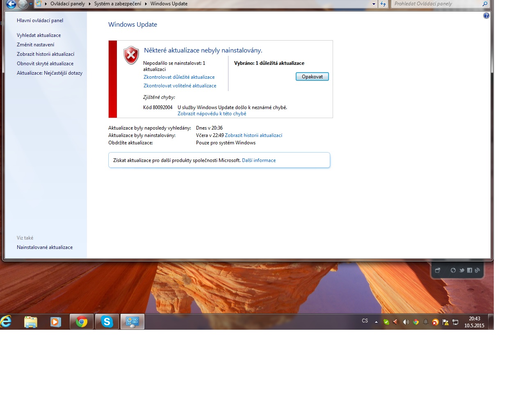Screen dimensions: 525x420
Task: Expand the arrow after Ovládací panely
Action: click(89, 4)
